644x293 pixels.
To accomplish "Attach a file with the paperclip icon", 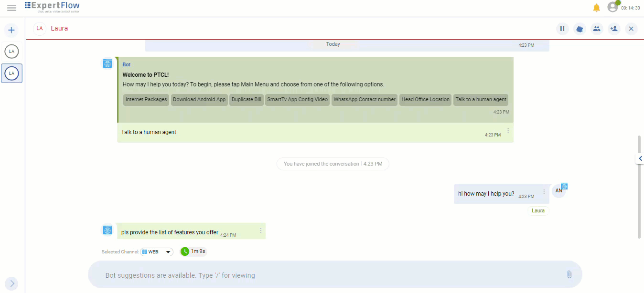I will [569, 274].
